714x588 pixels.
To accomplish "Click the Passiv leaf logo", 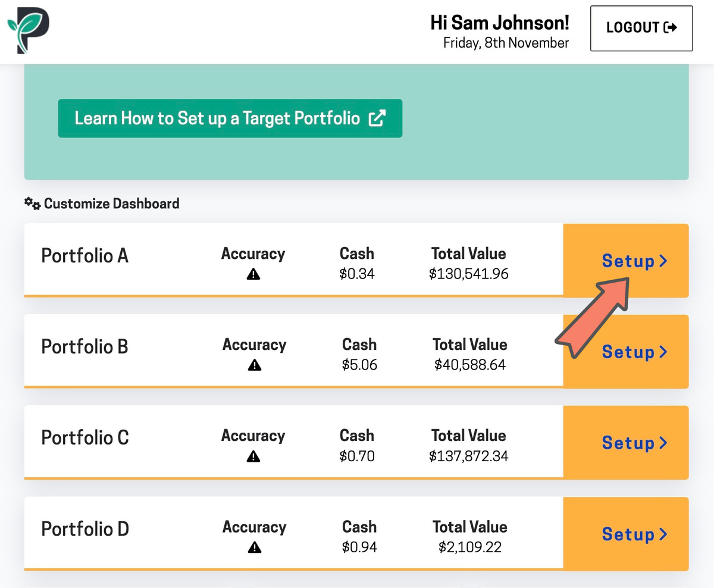I will (27, 31).
